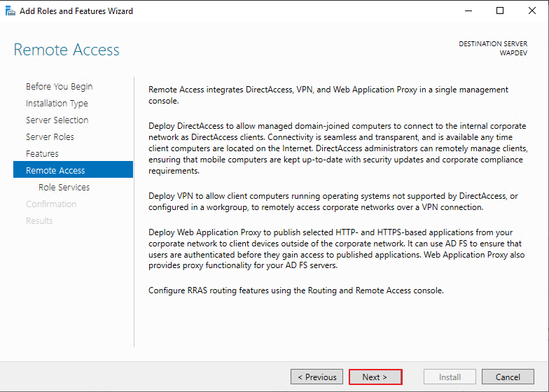This screenshot has height=392, width=549.
Task: Click the DESTINATION SERVER label
Action: pos(493,43)
